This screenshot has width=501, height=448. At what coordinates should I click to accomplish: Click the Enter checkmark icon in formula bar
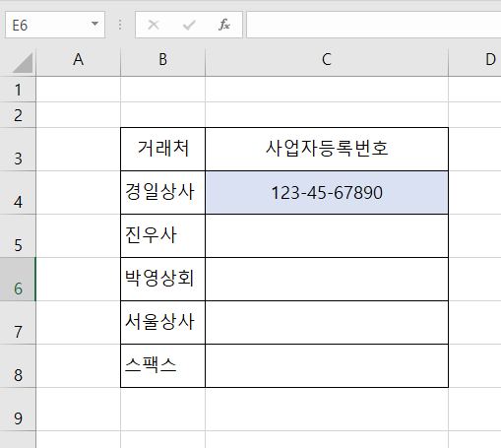(x=189, y=25)
